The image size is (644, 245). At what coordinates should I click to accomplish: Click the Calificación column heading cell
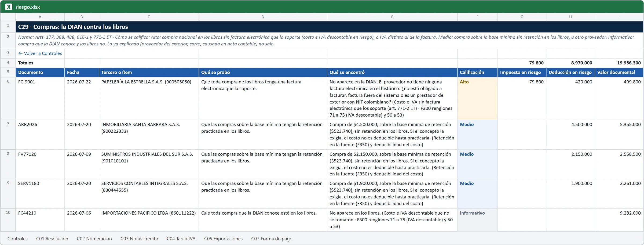point(477,72)
